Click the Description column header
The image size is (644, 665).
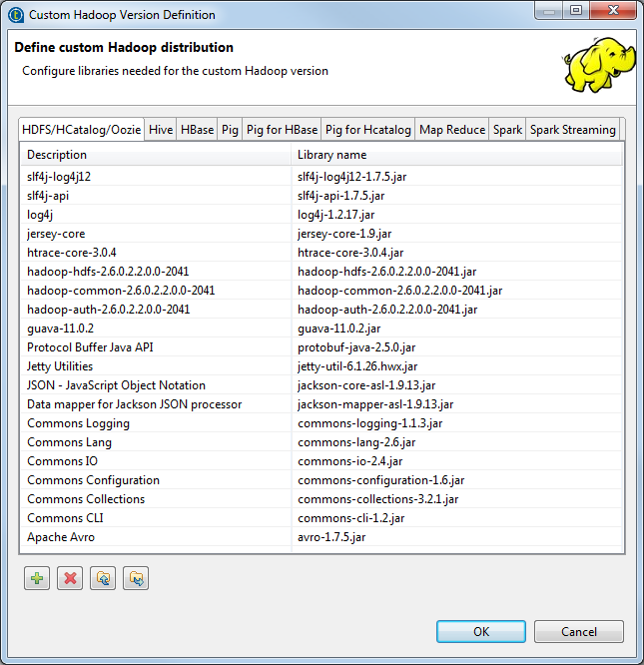tap(156, 155)
